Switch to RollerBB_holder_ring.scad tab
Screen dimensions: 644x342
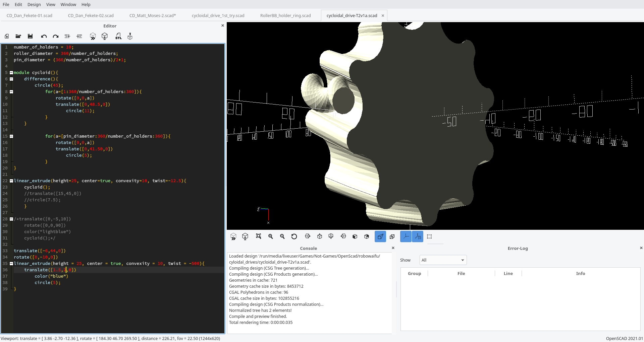285,15
